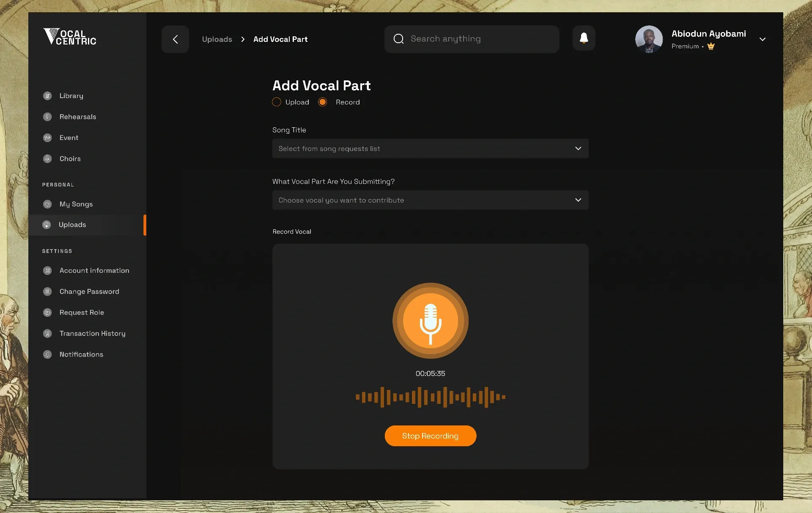Open Choirs menu item
Viewport: 812px width, 513px height.
pyautogui.click(x=70, y=159)
